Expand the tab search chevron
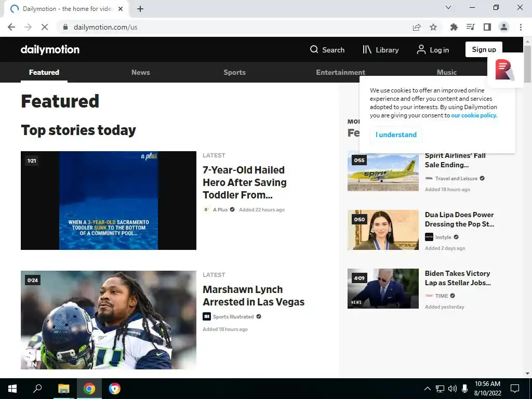 (448, 7)
